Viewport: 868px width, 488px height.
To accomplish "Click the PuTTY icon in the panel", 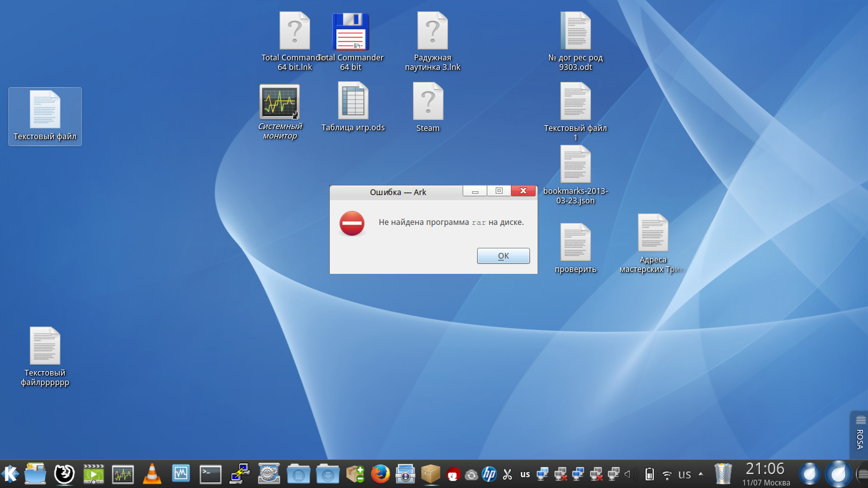I will [x=239, y=473].
